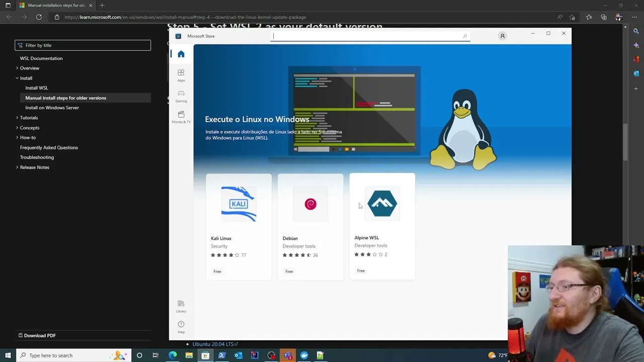Expand the Release Notes tree node

click(17, 167)
